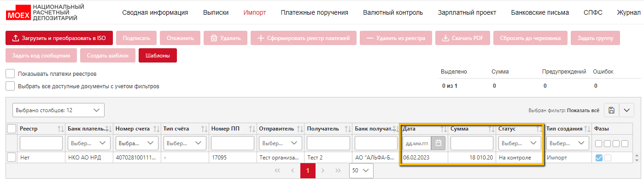Open Статус filter dropdown

[x=520, y=143]
